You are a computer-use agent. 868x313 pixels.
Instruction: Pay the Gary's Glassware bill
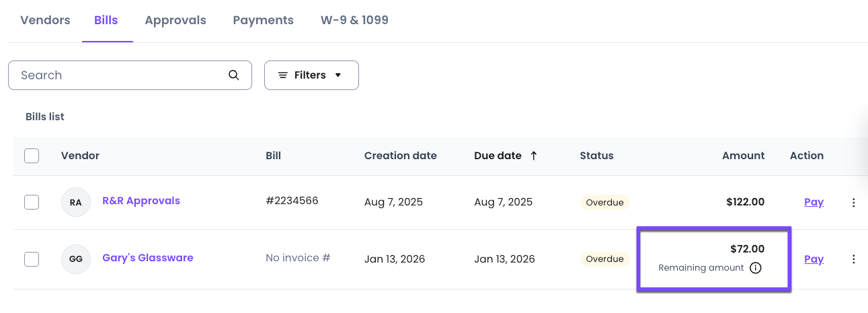click(x=814, y=259)
